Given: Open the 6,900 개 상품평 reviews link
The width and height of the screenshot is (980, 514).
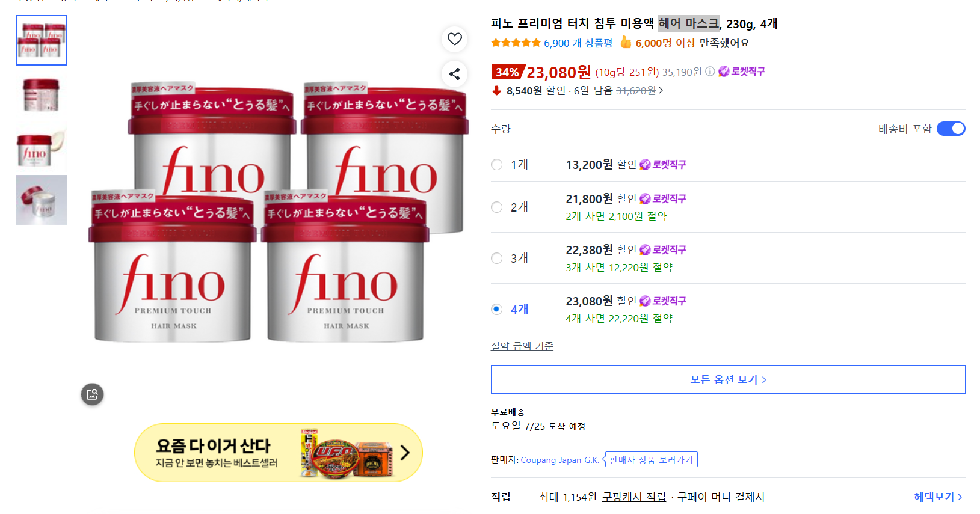Looking at the screenshot, I should tap(578, 43).
